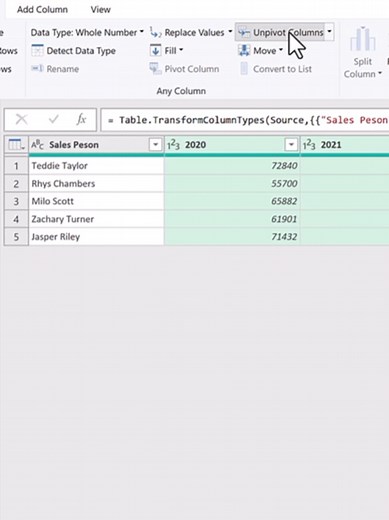Click the Fill down icon

(155, 51)
